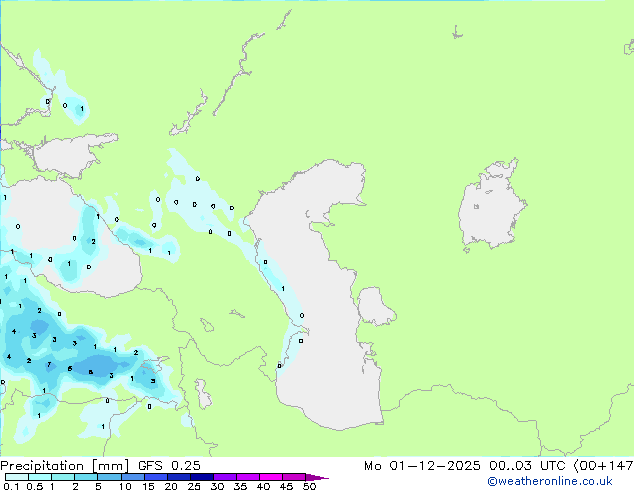Click the 25 mm dark blue legend swatch
Image resolution: width=634 pixels, height=490 pixels.
coord(202,477)
